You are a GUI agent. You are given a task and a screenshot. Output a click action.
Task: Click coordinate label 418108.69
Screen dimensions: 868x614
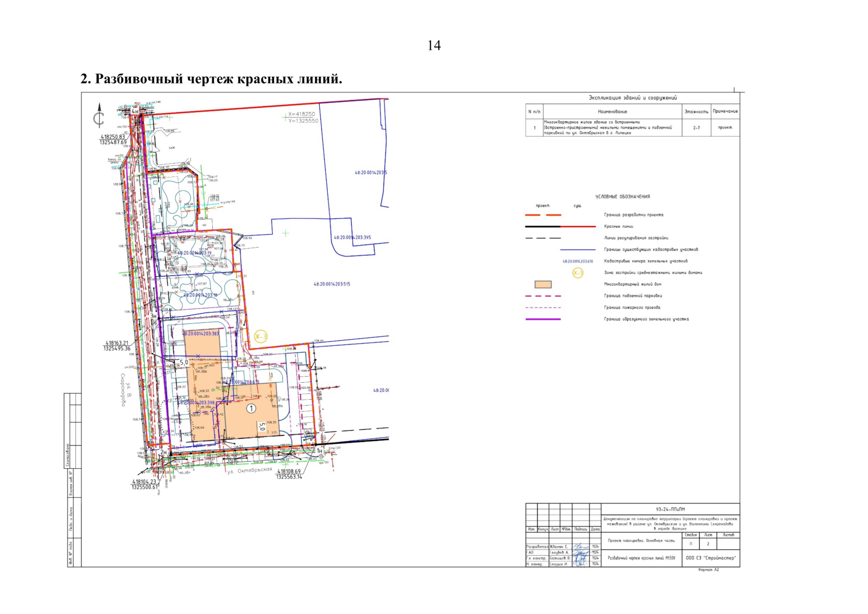(289, 471)
